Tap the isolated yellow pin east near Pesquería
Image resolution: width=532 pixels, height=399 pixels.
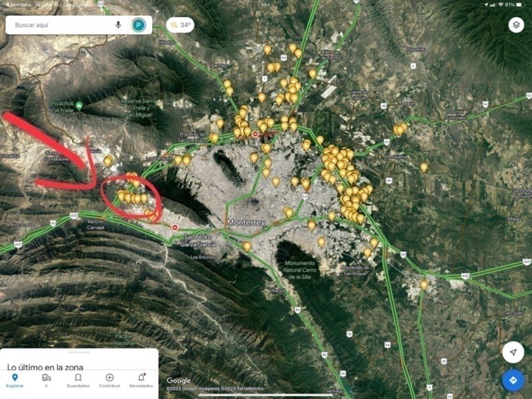[424, 168]
